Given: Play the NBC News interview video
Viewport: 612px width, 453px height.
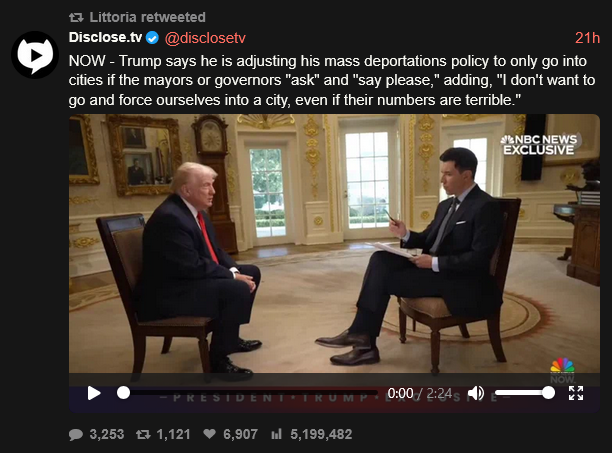Looking at the screenshot, I should pyautogui.click(x=94, y=393).
